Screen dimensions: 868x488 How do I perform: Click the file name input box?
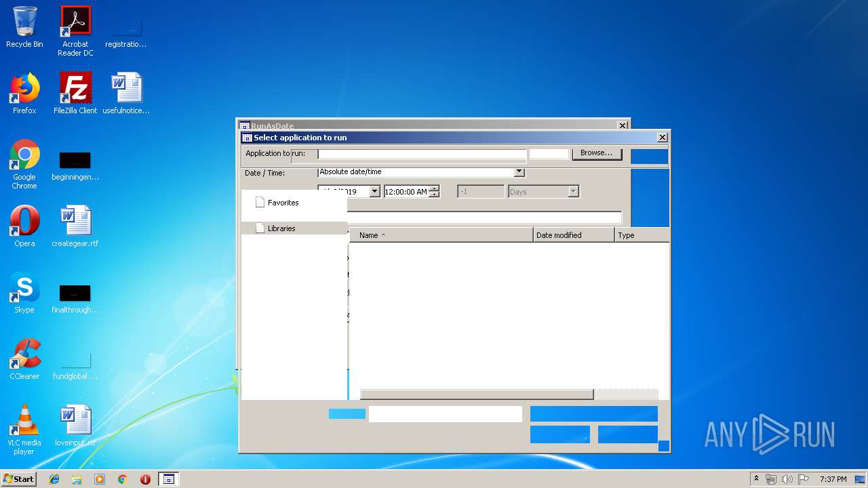pyautogui.click(x=446, y=414)
